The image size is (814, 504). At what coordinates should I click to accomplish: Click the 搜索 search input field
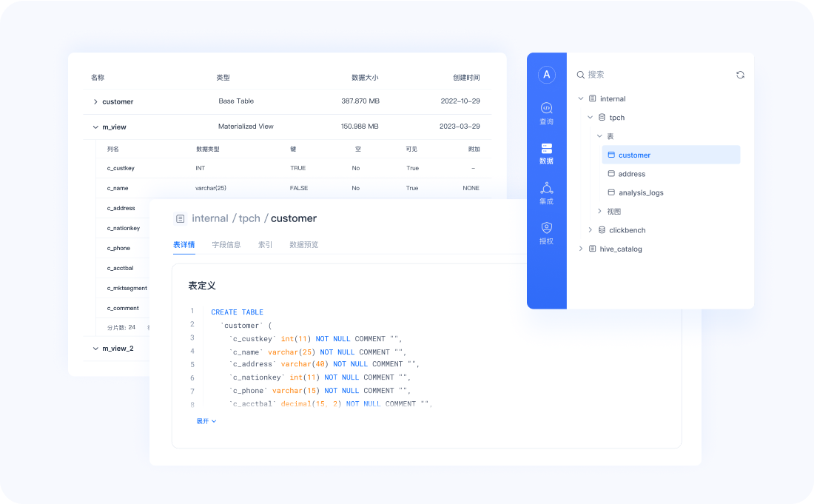(x=651, y=75)
